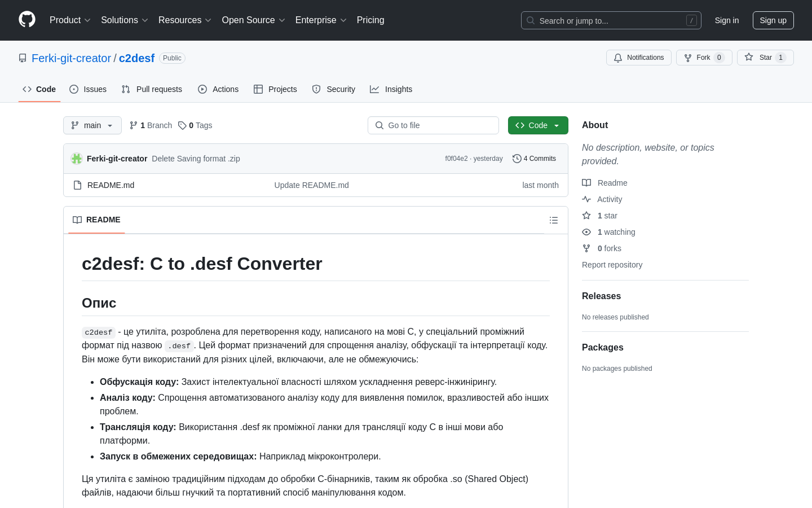Image resolution: width=812 pixels, height=508 pixels.
Task: Click the Go to file input
Action: coord(433,125)
